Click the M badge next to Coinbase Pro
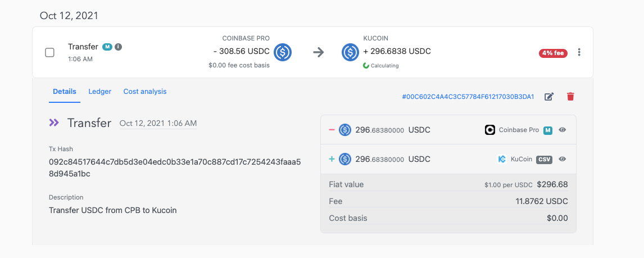Viewport: 644px width, 258px height. [548, 130]
